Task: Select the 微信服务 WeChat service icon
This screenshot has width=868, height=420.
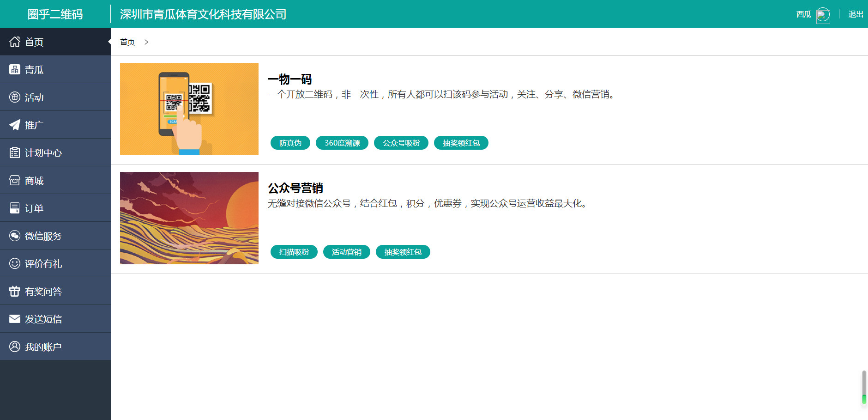Action: (14, 236)
